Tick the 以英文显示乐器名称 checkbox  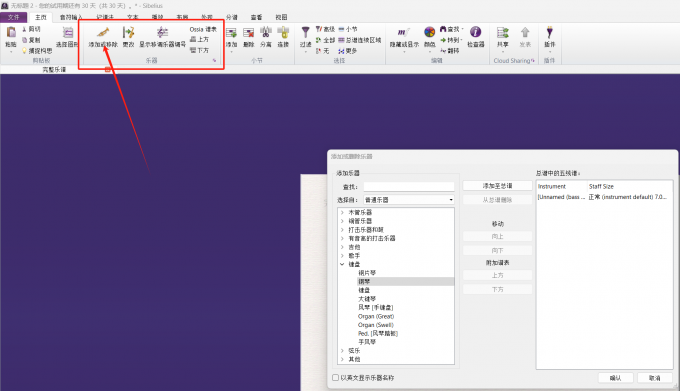coord(335,378)
